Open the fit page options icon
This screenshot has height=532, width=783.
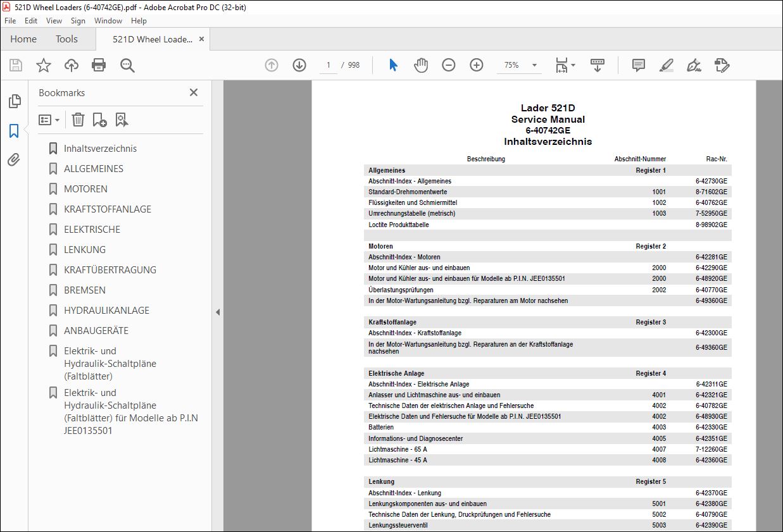click(565, 65)
